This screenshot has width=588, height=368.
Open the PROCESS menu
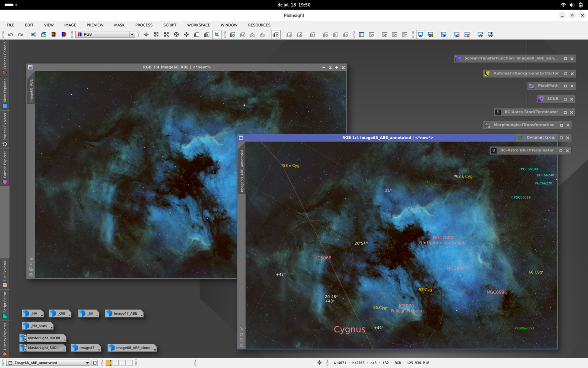tap(144, 25)
